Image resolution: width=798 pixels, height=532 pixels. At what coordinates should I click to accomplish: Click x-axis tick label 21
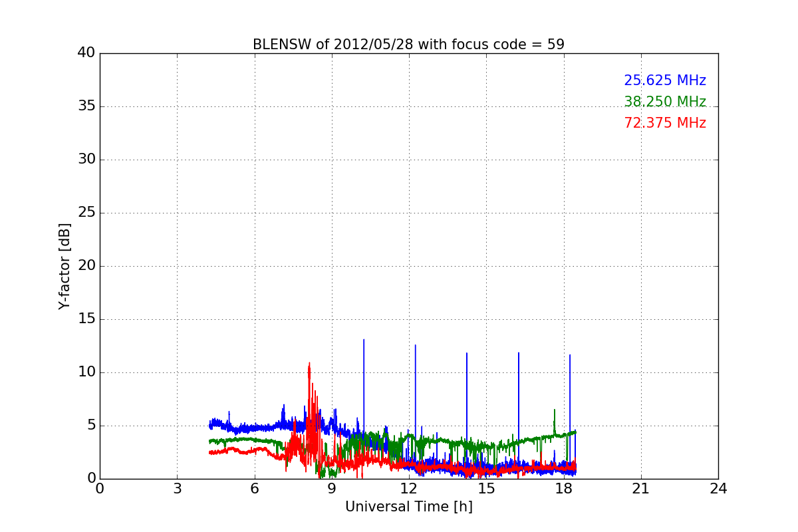coord(641,489)
